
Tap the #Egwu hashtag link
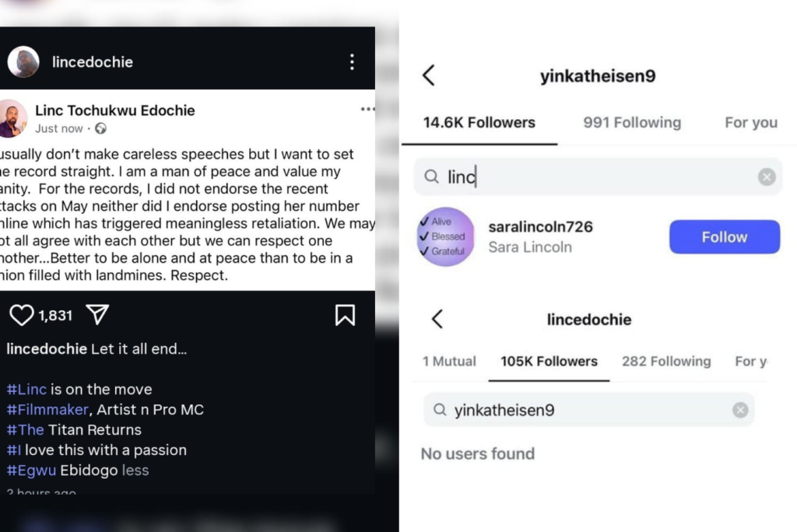[25, 471]
